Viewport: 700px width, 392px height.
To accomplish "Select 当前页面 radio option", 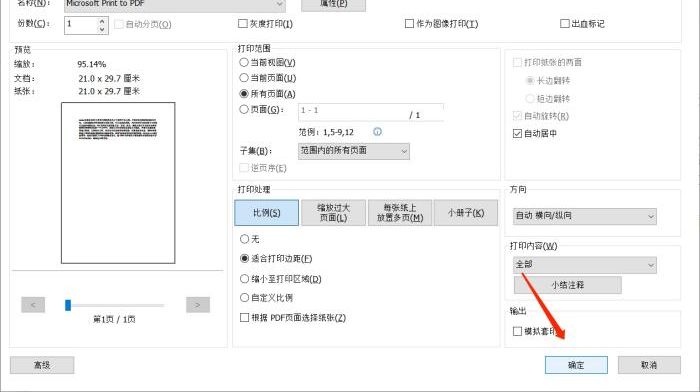I will [244, 78].
